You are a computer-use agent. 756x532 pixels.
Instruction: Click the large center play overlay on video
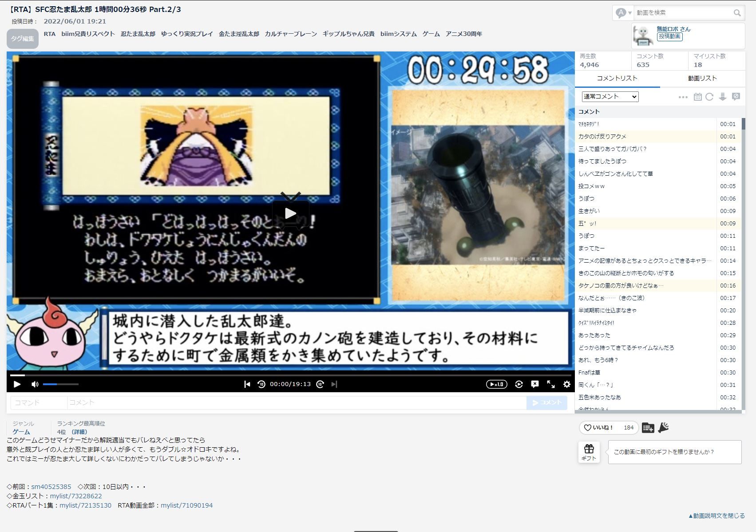(291, 213)
